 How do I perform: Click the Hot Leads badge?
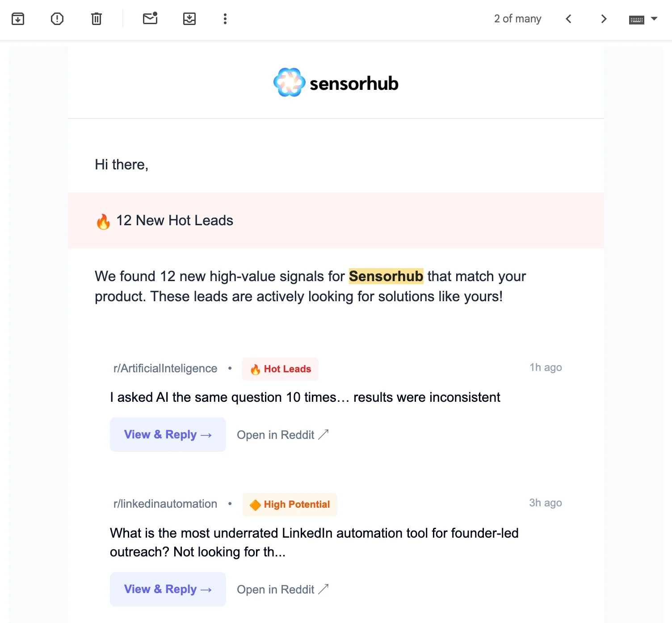[x=280, y=369]
